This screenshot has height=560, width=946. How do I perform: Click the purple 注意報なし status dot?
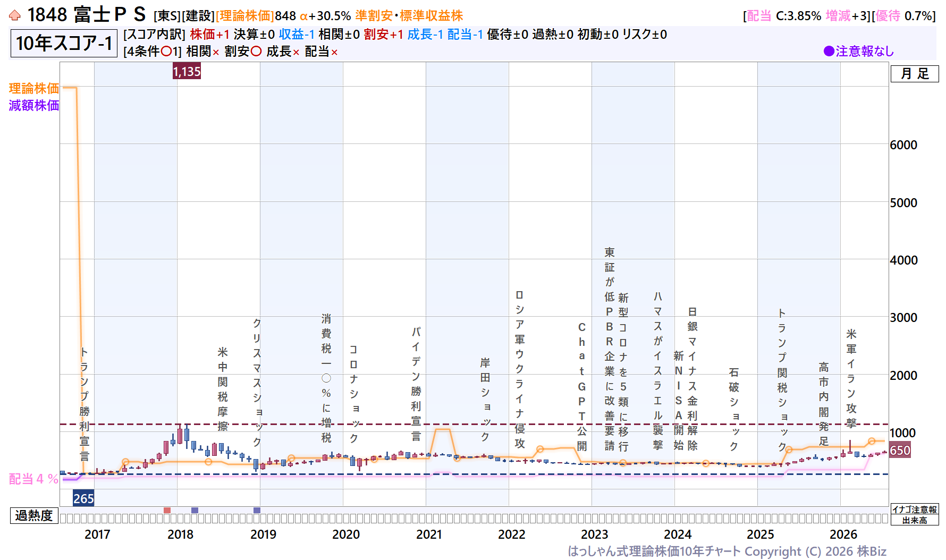(829, 51)
